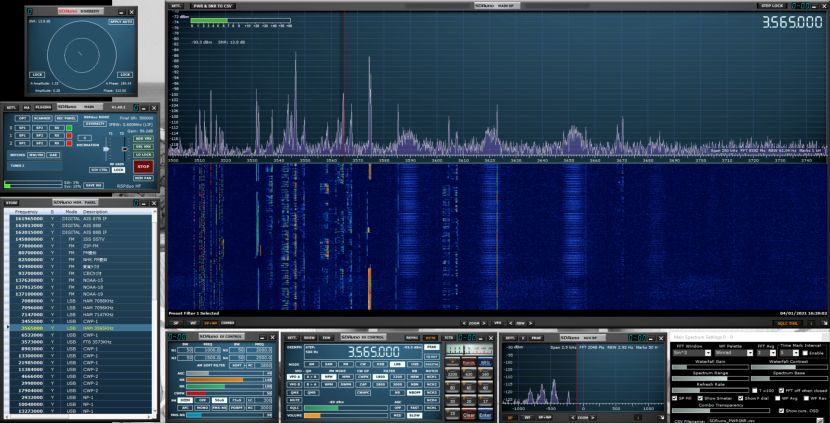Toggle WF Rev checkbox
This screenshot has width=830, height=423.
coord(806,398)
